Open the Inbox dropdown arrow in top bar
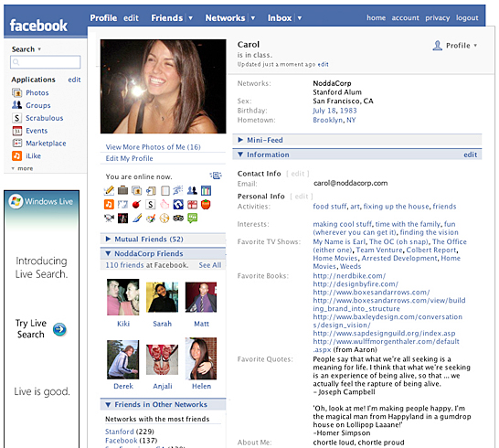Viewport: 499px width, 448px height. tap(300, 18)
